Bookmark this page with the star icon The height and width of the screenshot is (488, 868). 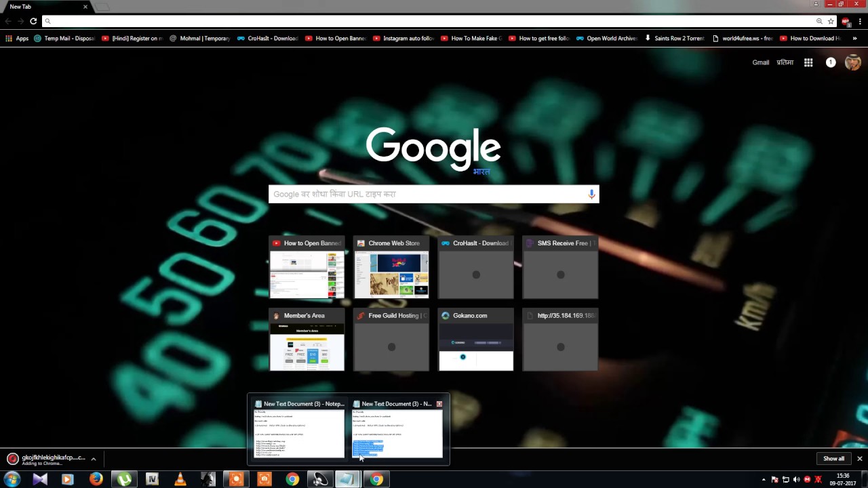tap(831, 21)
